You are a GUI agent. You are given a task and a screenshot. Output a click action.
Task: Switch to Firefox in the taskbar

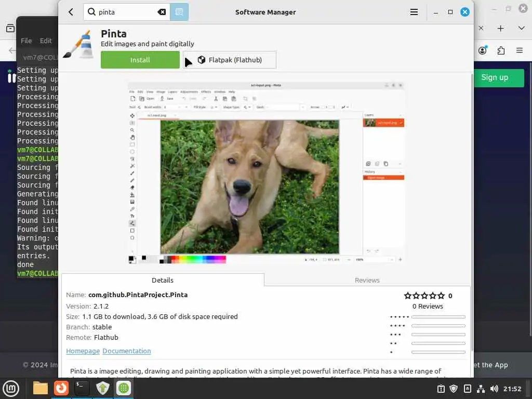point(61,388)
